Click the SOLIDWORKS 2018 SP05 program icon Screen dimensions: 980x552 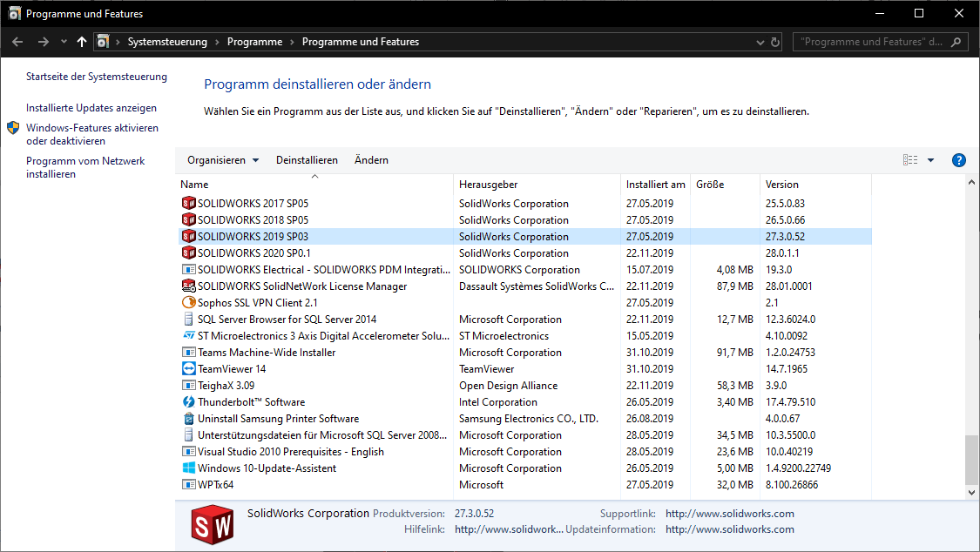pyautogui.click(x=189, y=219)
